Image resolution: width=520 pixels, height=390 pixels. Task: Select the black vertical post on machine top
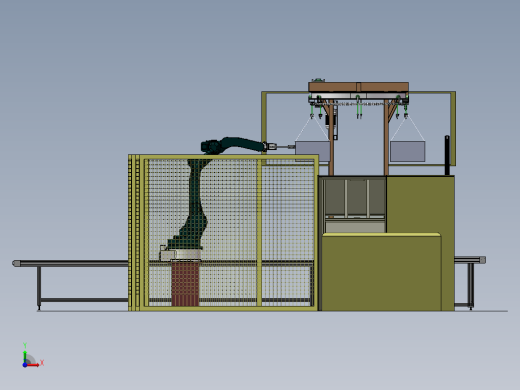tap(447, 155)
